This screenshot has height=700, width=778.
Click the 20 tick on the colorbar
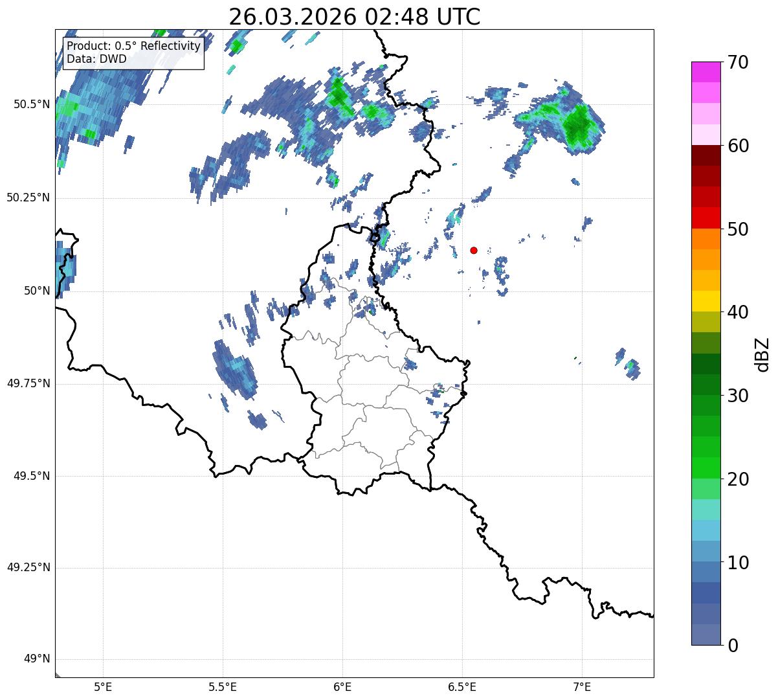tap(738, 479)
